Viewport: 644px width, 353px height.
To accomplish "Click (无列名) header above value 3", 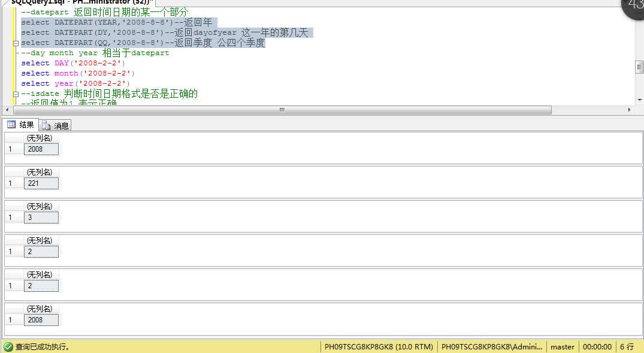I will 40,206.
